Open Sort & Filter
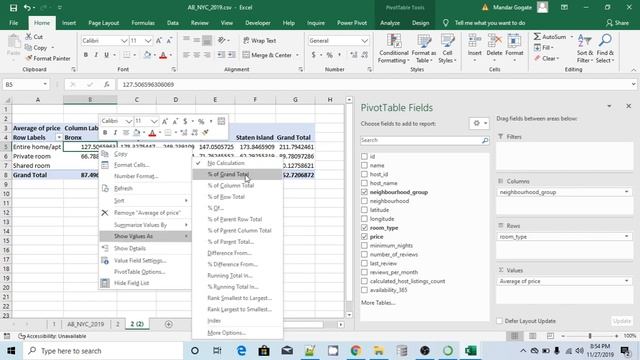The width and height of the screenshot is (640, 360). coord(584,49)
